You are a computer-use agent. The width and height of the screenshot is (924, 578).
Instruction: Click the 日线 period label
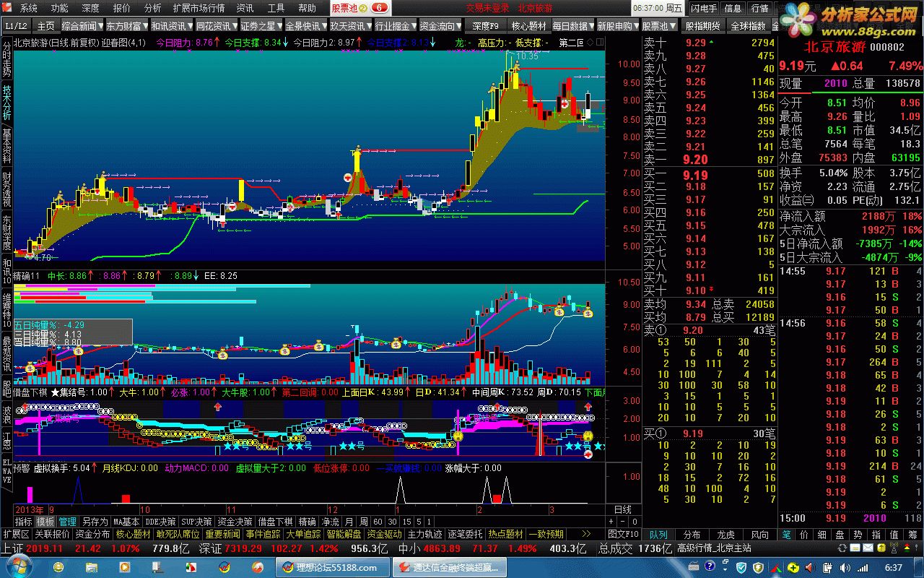[623, 510]
